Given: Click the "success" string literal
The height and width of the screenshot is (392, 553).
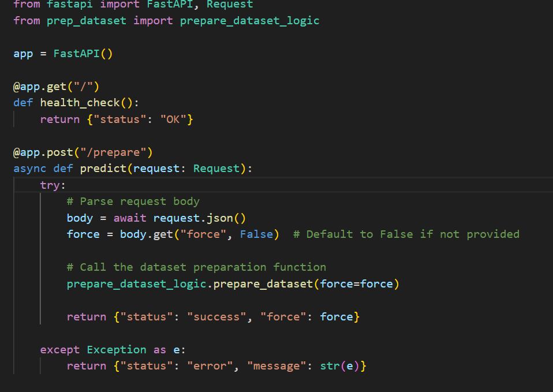Looking at the screenshot, I should point(216,317).
